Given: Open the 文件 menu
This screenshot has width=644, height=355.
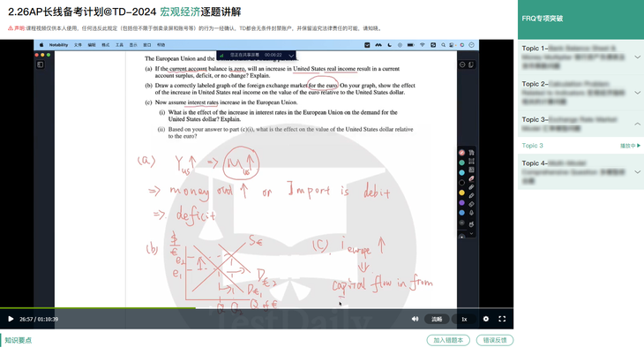Looking at the screenshot, I should (x=78, y=45).
